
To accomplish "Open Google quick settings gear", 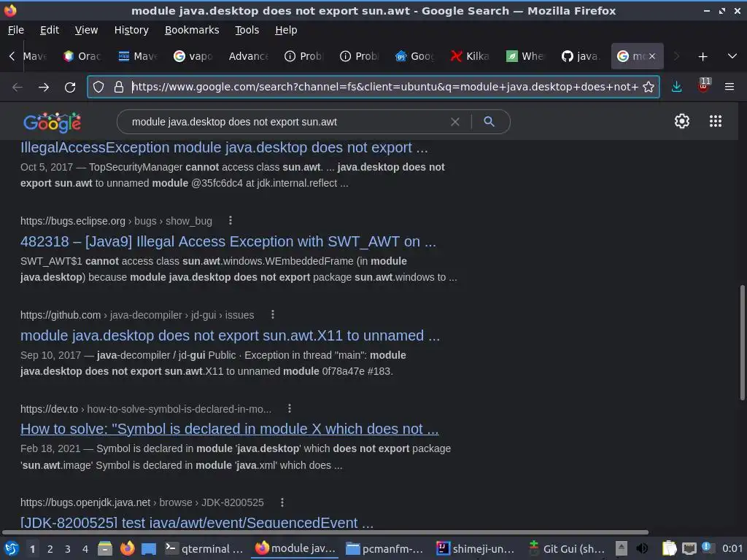I will coord(682,121).
